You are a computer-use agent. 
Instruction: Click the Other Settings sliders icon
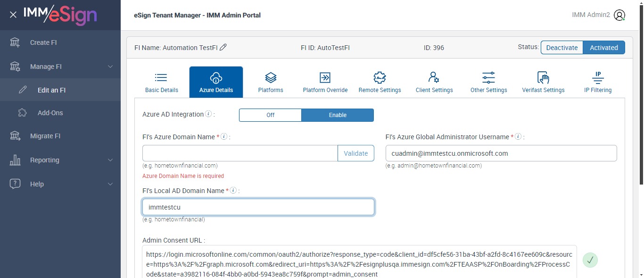[x=488, y=77]
